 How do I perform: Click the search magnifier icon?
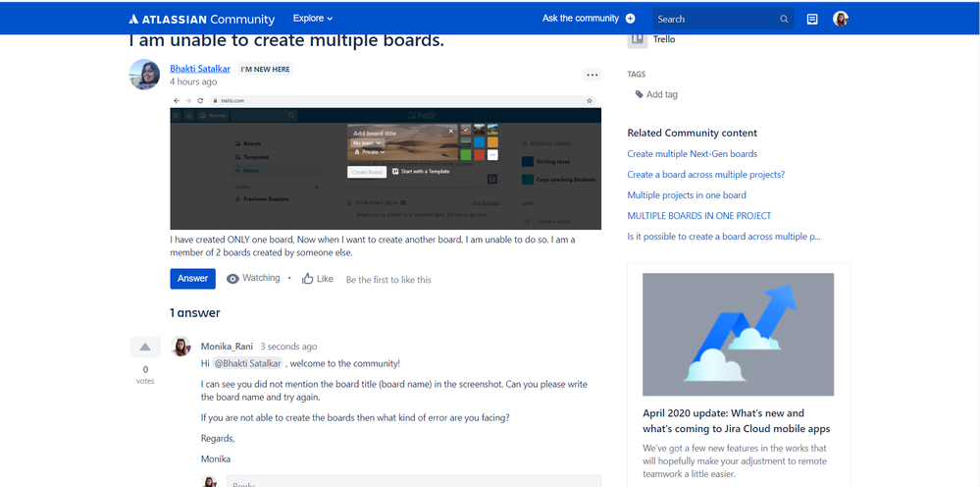pyautogui.click(x=784, y=20)
